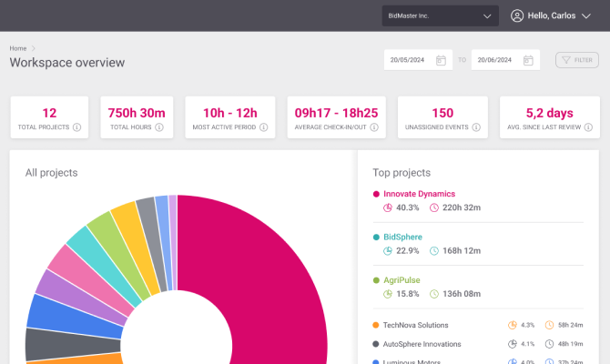Select the dark gray donut segment

[x=72, y=344]
